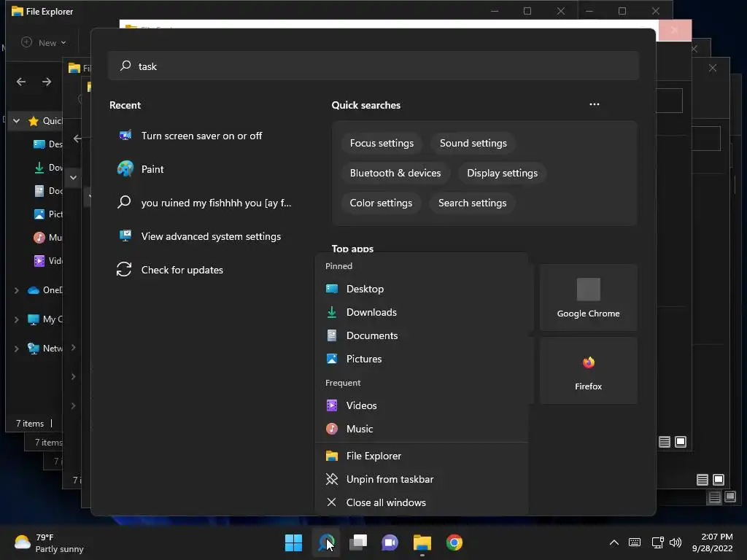Open Videos from Frequent list
The height and width of the screenshot is (560, 747).
pos(422,405)
